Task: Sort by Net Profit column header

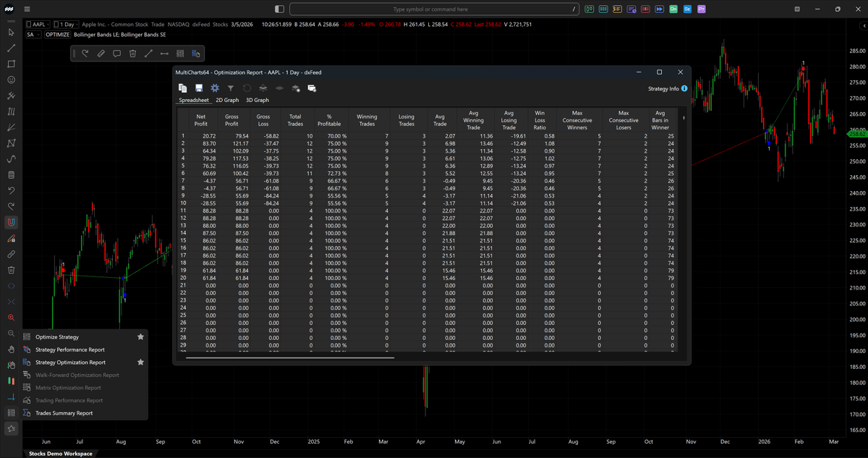Action: click(x=201, y=120)
